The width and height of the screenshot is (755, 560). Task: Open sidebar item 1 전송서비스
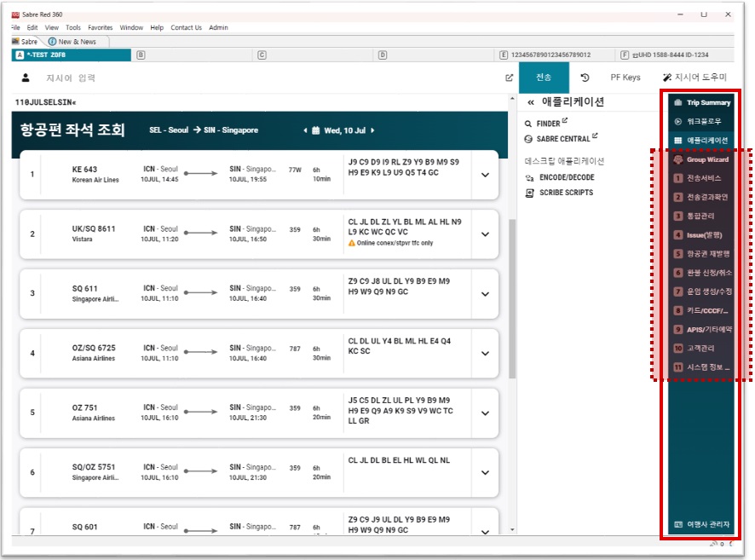(x=701, y=178)
